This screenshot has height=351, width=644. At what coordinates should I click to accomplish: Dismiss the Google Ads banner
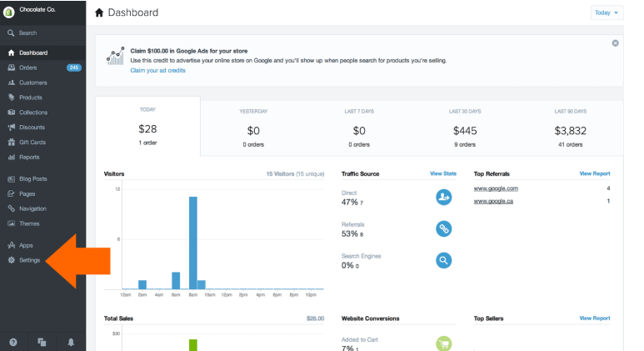point(615,43)
